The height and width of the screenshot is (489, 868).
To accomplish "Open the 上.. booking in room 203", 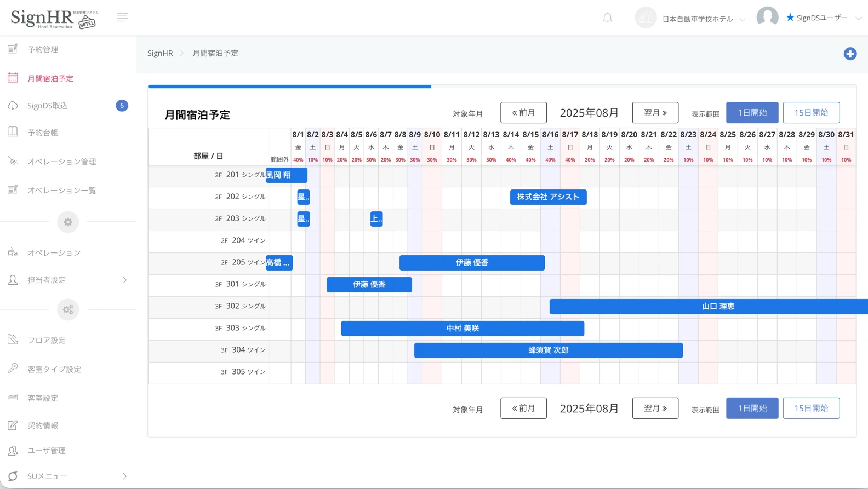I will [x=376, y=219].
